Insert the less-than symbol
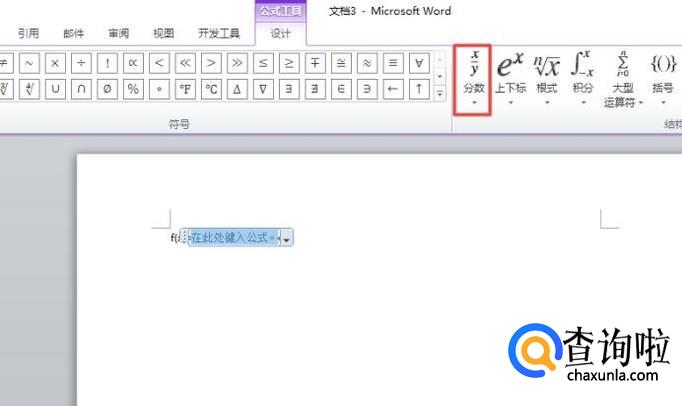 click(x=159, y=63)
